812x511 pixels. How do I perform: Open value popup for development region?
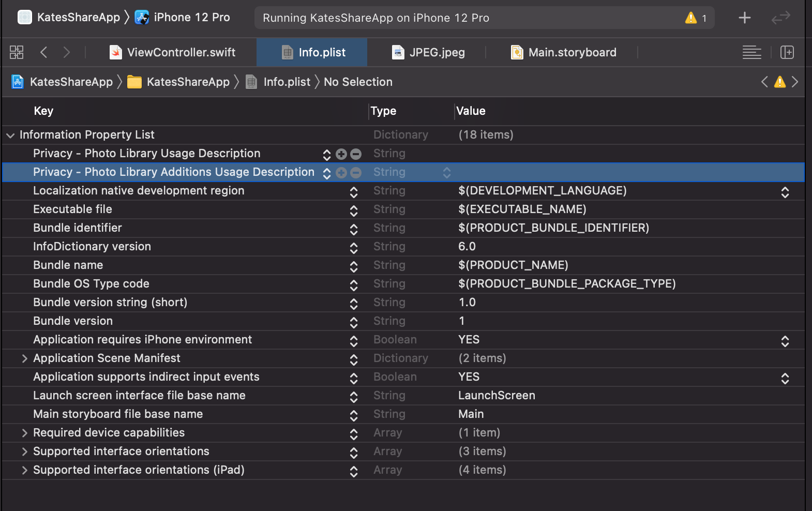[785, 192]
